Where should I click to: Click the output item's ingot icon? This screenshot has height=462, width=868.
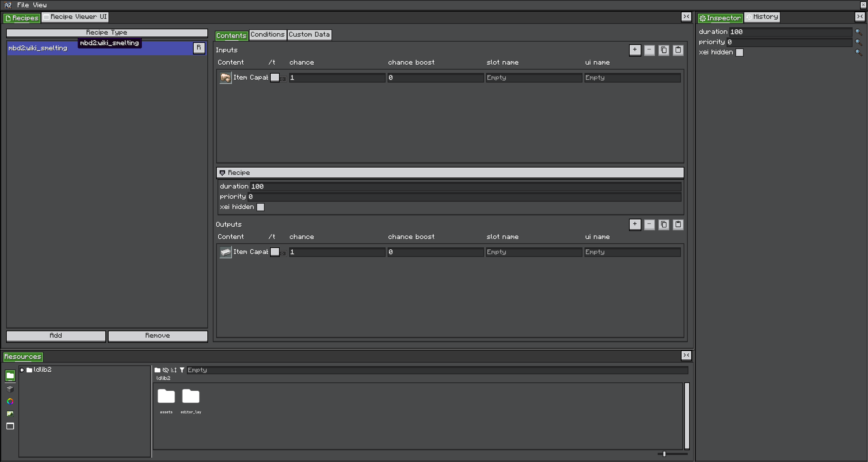pos(226,252)
